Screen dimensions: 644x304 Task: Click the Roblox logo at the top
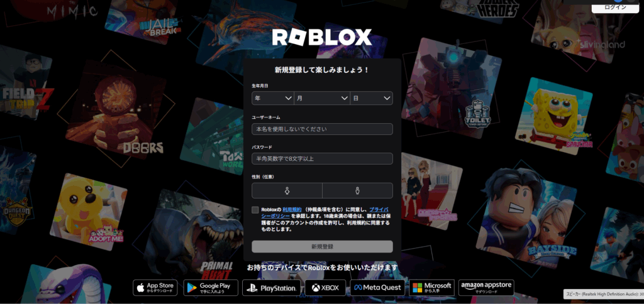[x=321, y=38]
